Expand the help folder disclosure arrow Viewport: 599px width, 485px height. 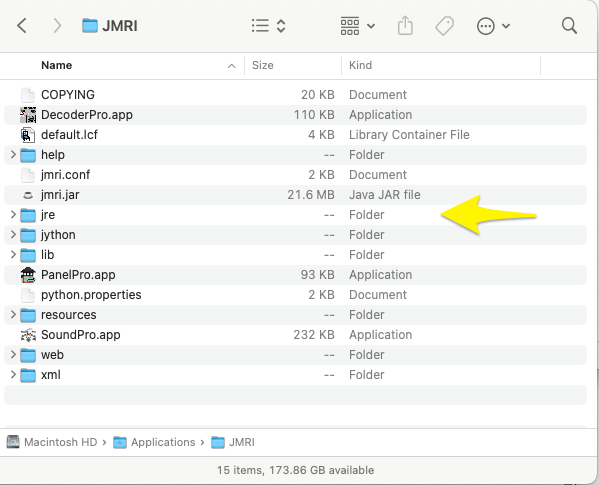coord(13,155)
